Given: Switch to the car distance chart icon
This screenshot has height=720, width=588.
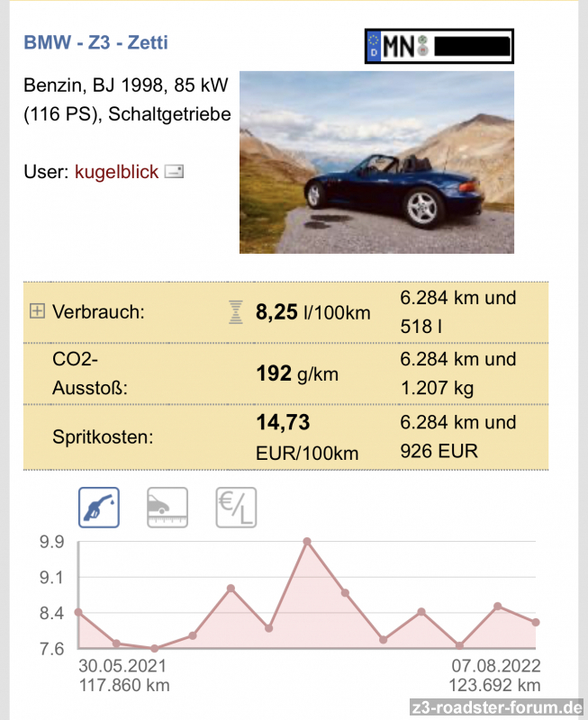Looking at the screenshot, I should point(167,508).
